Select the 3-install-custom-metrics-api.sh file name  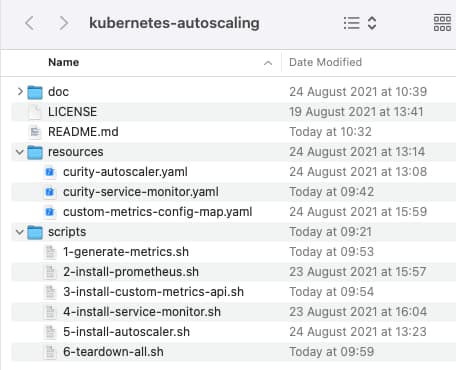click(153, 292)
